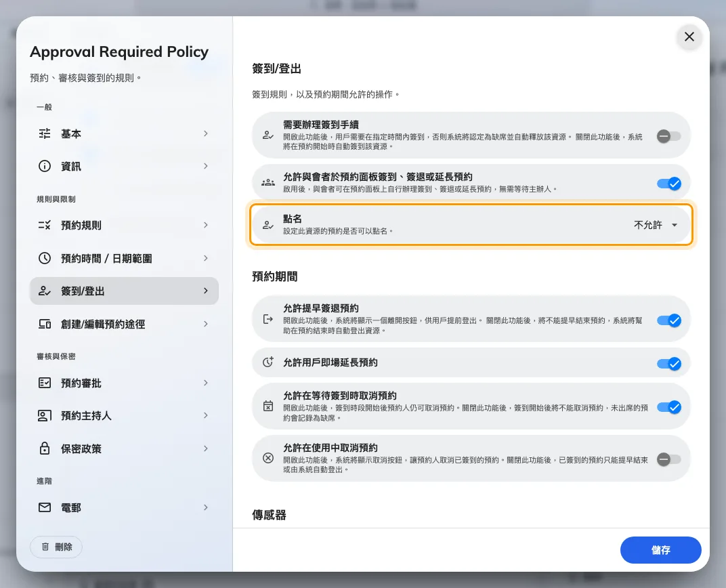Navigate to 預約審批 settings

click(x=124, y=383)
